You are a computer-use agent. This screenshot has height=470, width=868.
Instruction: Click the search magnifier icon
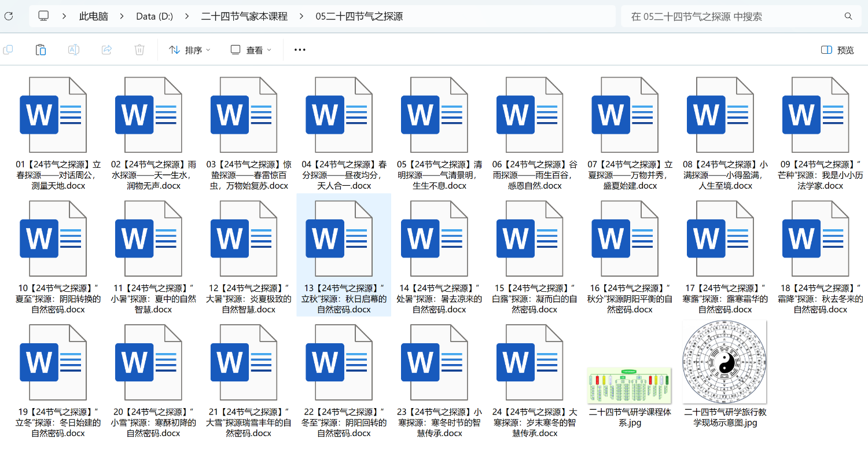[x=848, y=16]
